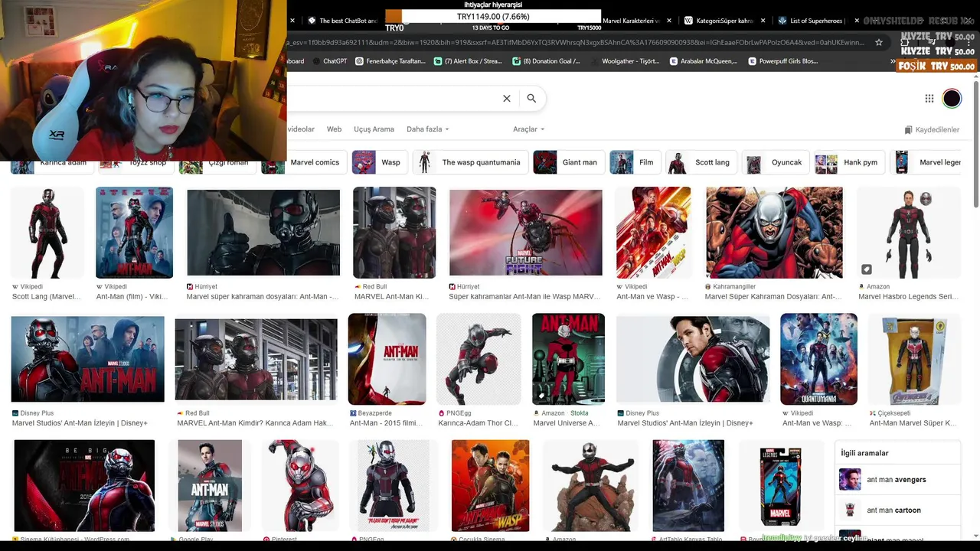Close the Marvel Karakterleri tab
The width and height of the screenshot is (980, 551).
pyautogui.click(x=668, y=21)
